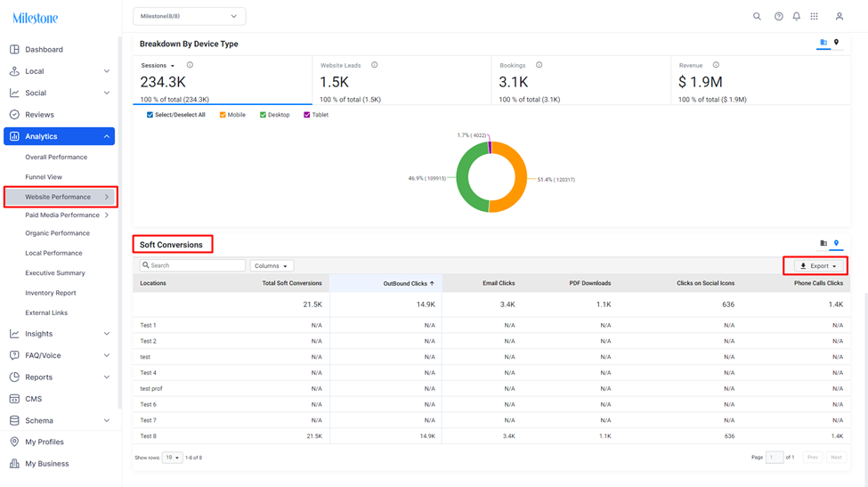Open the Show rows count dropdown
The image size is (868, 487).
172,458
